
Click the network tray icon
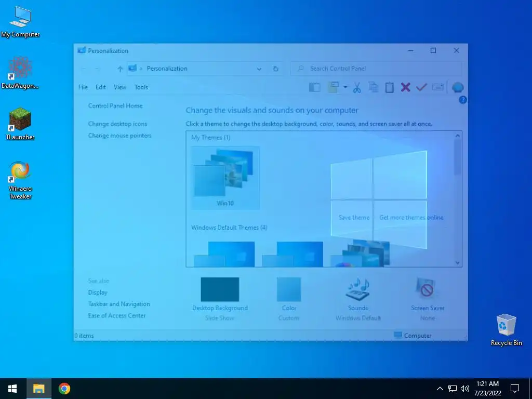coord(453,389)
